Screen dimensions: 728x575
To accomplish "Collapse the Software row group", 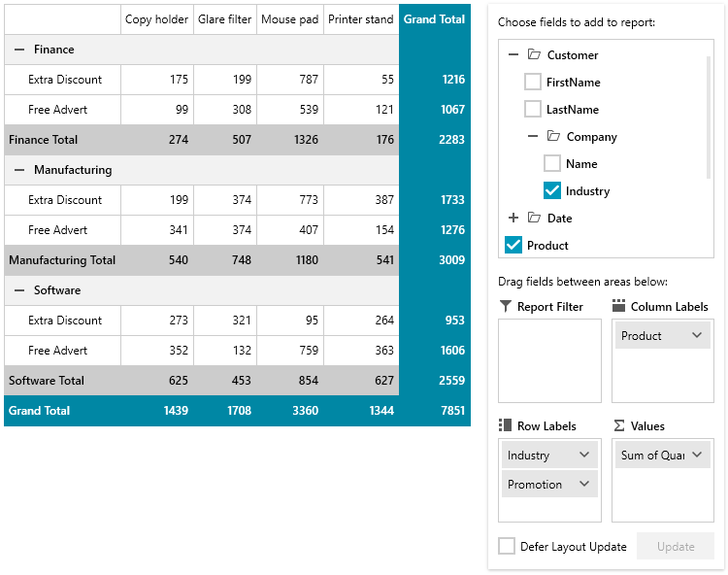I will tap(19, 290).
